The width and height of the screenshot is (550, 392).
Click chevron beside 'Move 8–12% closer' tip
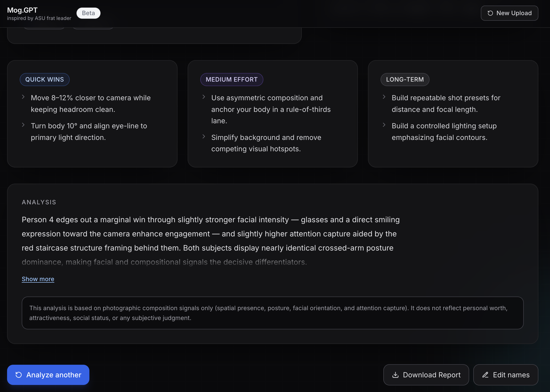tap(23, 97)
